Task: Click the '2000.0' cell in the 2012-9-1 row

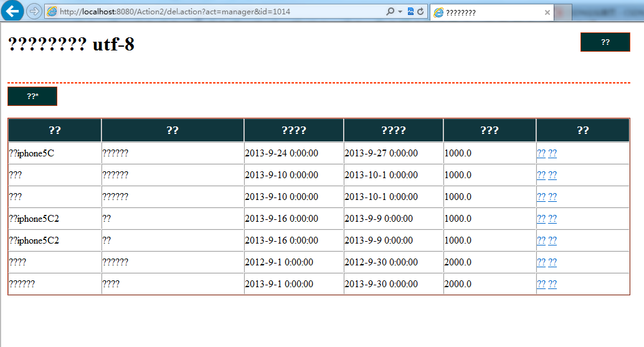Action: 490,262
